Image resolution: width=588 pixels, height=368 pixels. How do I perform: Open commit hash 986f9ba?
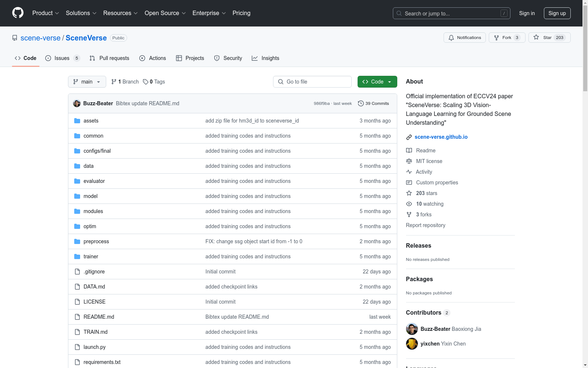coord(322,103)
